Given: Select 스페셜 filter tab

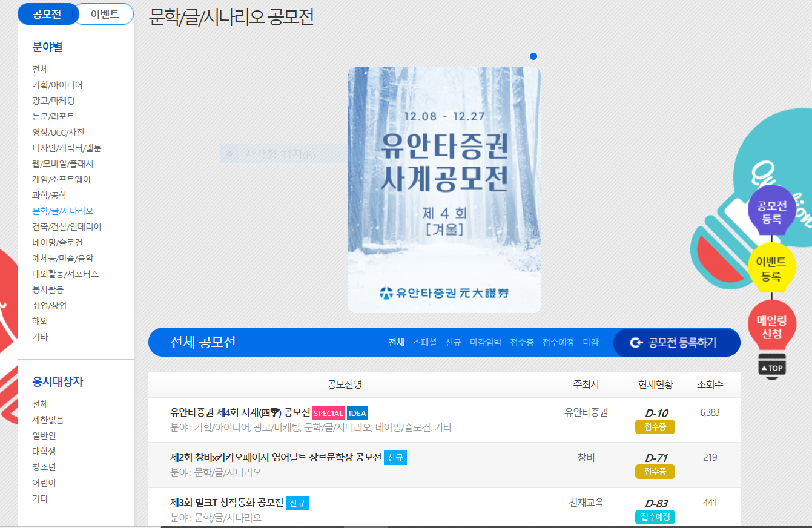Looking at the screenshot, I should [x=424, y=343].
